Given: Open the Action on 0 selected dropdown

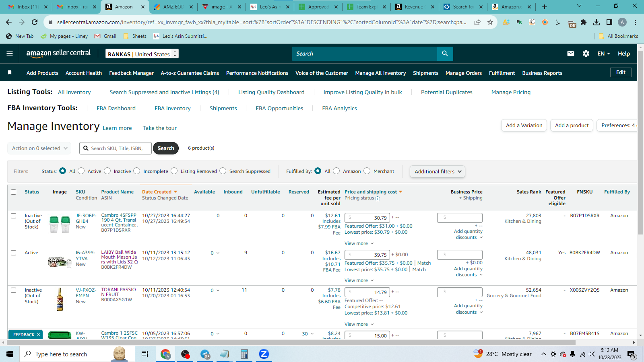Looking at the screenshot, I should [x=39, y=148].
